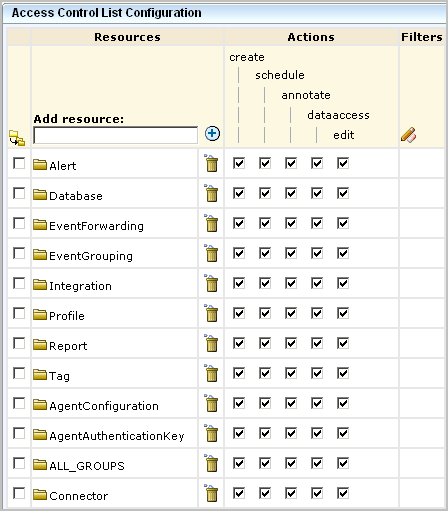Tick the EventGrouping row selection checkbox
Viewport: 448px width, 511px height.
[19, 253]
